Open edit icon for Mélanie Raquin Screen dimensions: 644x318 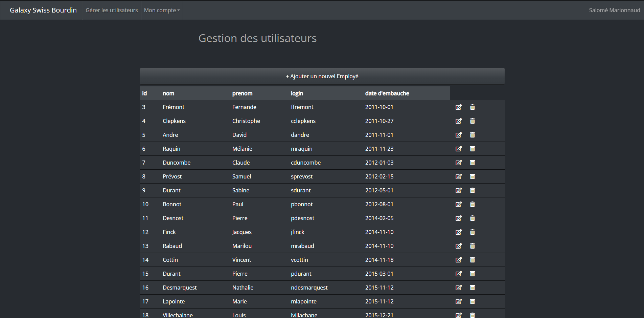tap(458, 149)
